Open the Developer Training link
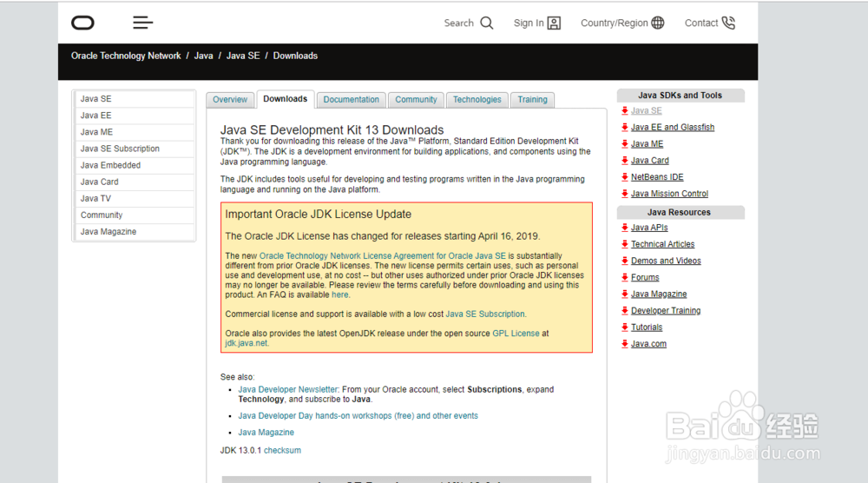 (x=666, y=311)
